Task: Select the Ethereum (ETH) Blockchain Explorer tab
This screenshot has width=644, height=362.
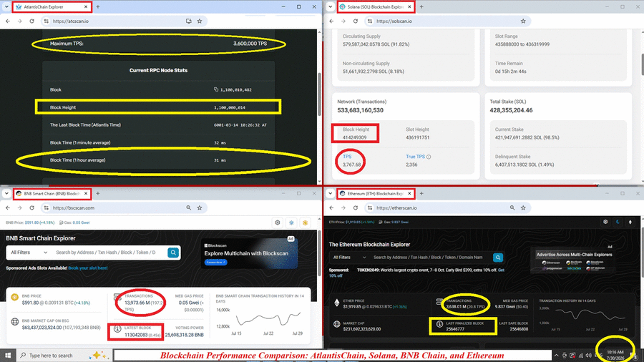Action: click(x=376, y=193)
